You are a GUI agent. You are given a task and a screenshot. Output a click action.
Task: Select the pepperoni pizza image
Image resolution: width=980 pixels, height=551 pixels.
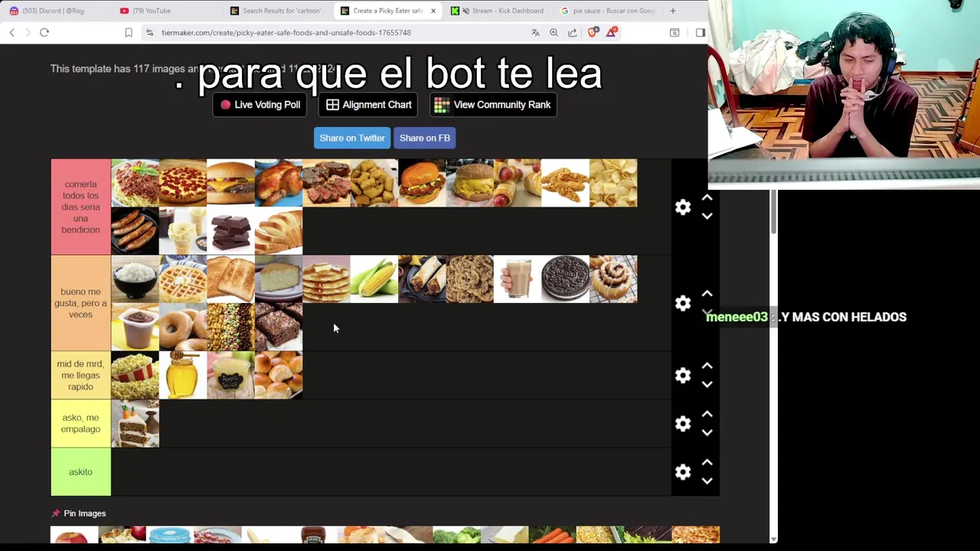(x=183, y=183)
